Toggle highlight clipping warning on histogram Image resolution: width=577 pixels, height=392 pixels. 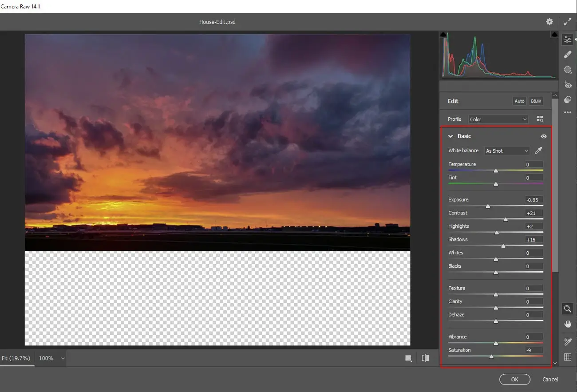tap(554, 34)
